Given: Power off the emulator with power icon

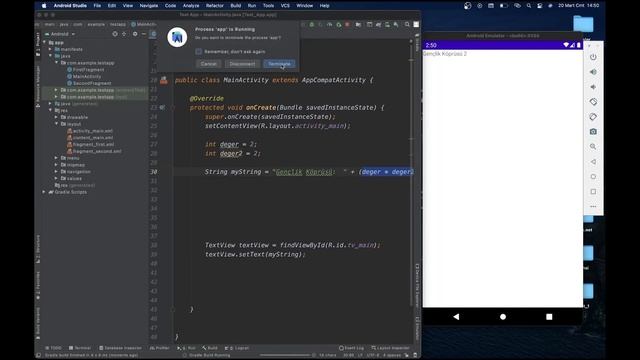Looking at the screenshot, I should pyautogui.click(x=593, y=57).
